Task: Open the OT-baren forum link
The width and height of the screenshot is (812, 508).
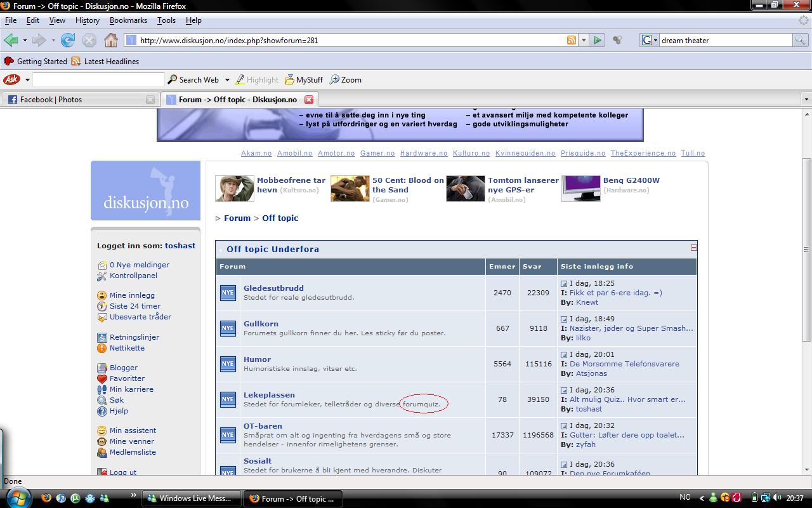Action: tap(263, 426)
